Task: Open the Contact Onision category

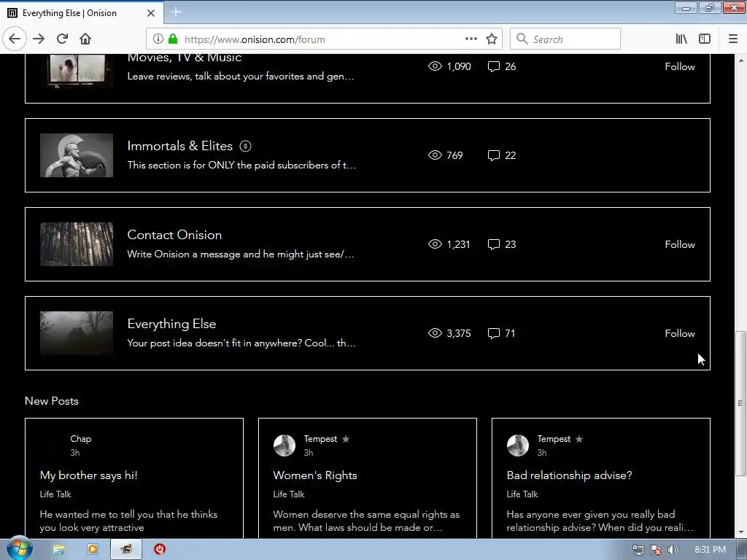Action: tap(174, 235)
